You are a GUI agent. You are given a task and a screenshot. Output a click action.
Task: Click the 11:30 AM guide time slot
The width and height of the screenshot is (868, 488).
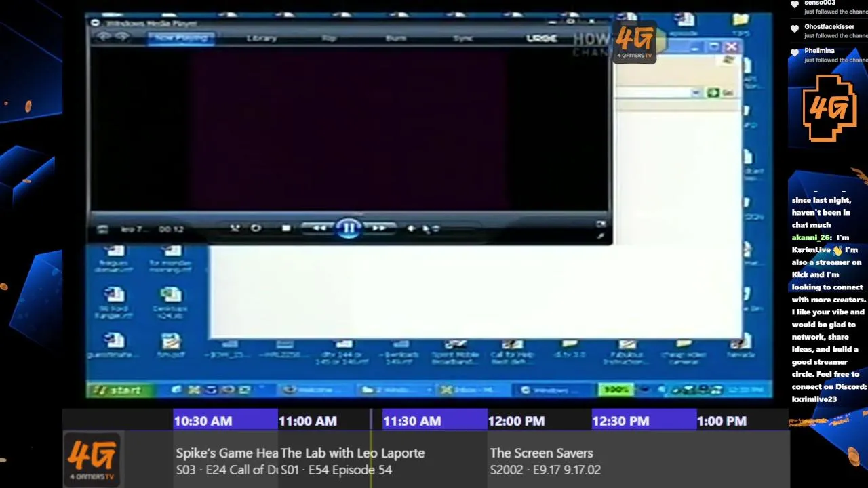[435, 421]
